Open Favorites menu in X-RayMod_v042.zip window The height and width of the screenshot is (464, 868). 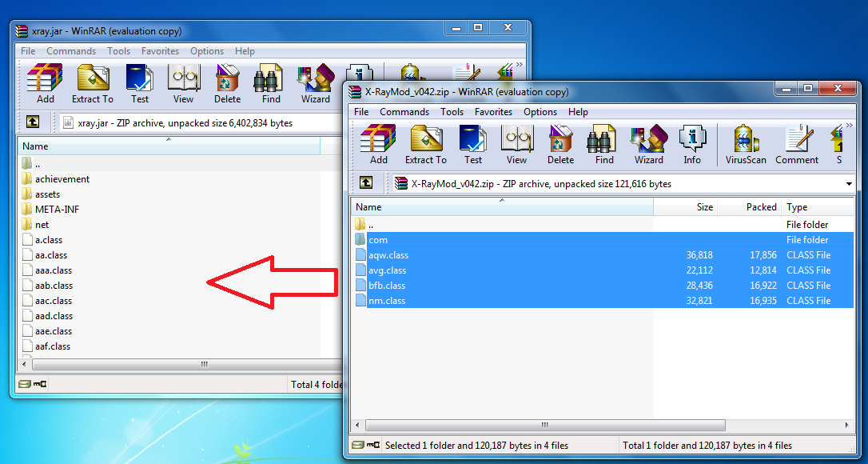click(x=493, y=112)
